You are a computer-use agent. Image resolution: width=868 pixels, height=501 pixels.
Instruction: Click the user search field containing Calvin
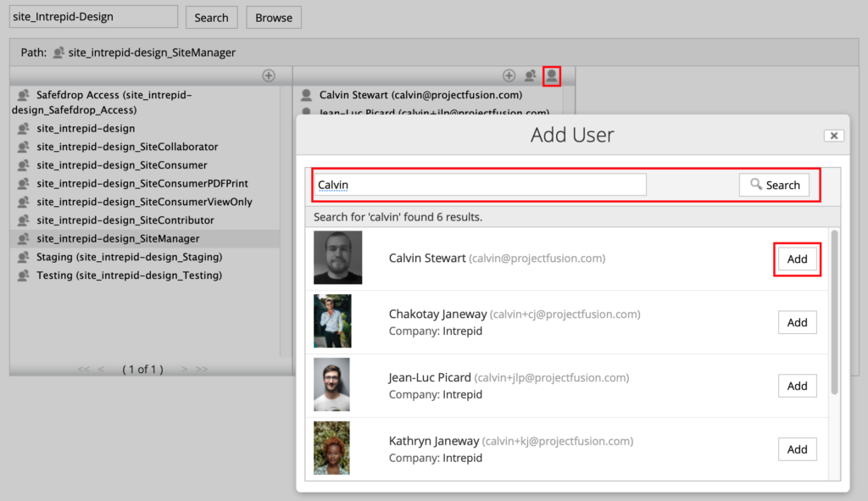point(479,185)
